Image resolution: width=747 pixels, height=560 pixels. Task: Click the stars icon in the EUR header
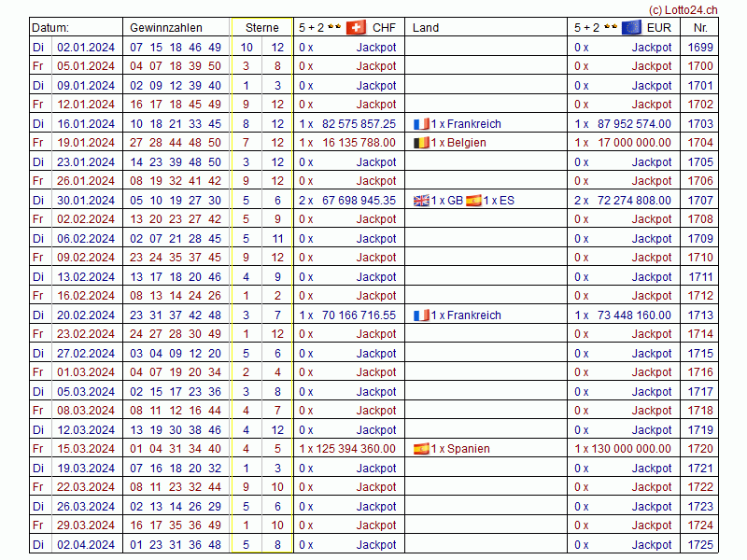[610, 28]
